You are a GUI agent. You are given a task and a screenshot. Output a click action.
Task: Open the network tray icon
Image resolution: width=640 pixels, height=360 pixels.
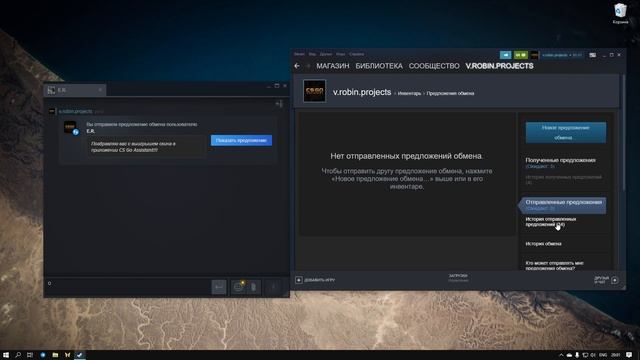[x=585, y=355]
